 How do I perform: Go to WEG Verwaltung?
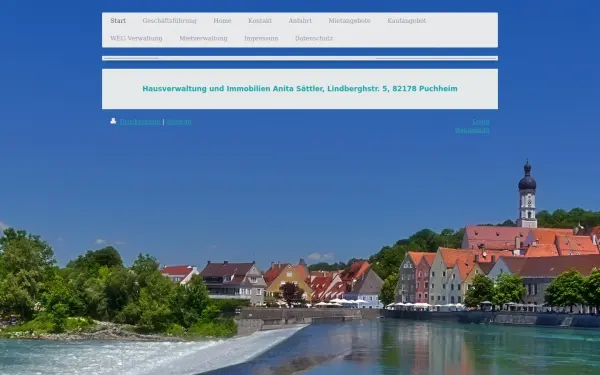tap(136, 38)
